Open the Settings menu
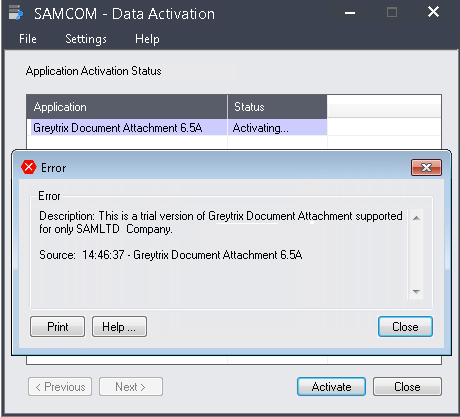This screenshot has width=460, height=417. tap(86, 39)
